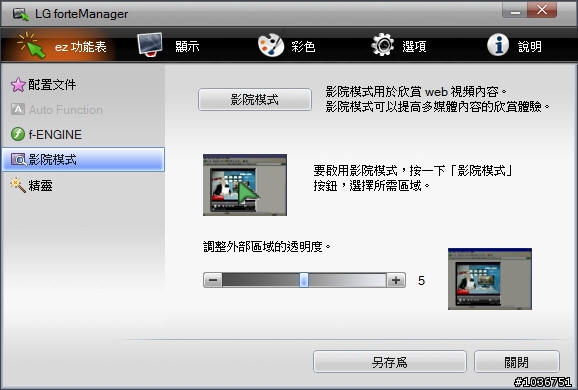Click the paint palette color icon
The height and width of the screenshot is (390, 578).
coord(271,45)
